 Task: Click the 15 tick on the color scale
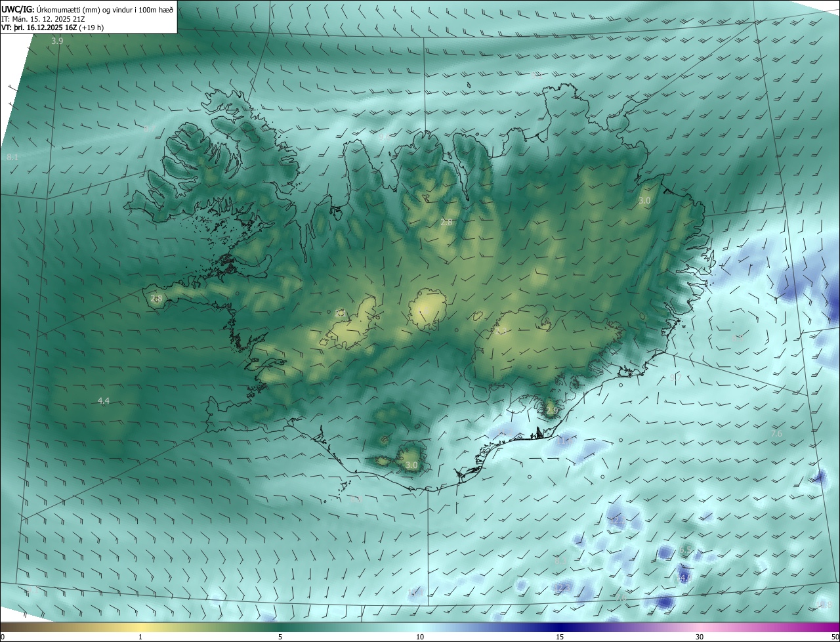560,637
